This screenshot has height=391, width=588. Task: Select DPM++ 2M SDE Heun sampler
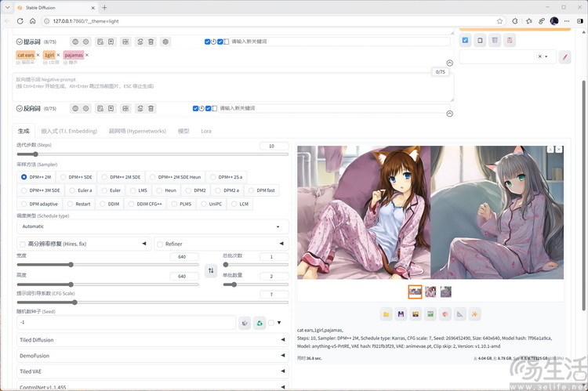click(175, 177)
